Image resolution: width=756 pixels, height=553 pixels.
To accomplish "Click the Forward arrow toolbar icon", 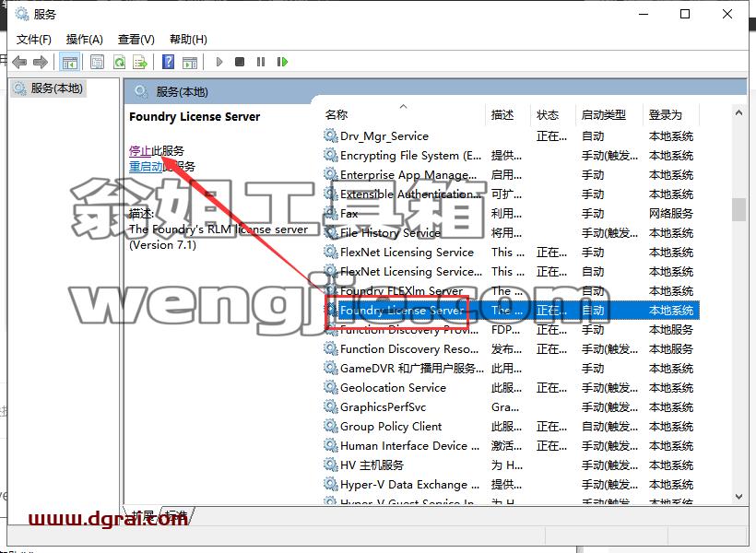I will tap(41, 62).
